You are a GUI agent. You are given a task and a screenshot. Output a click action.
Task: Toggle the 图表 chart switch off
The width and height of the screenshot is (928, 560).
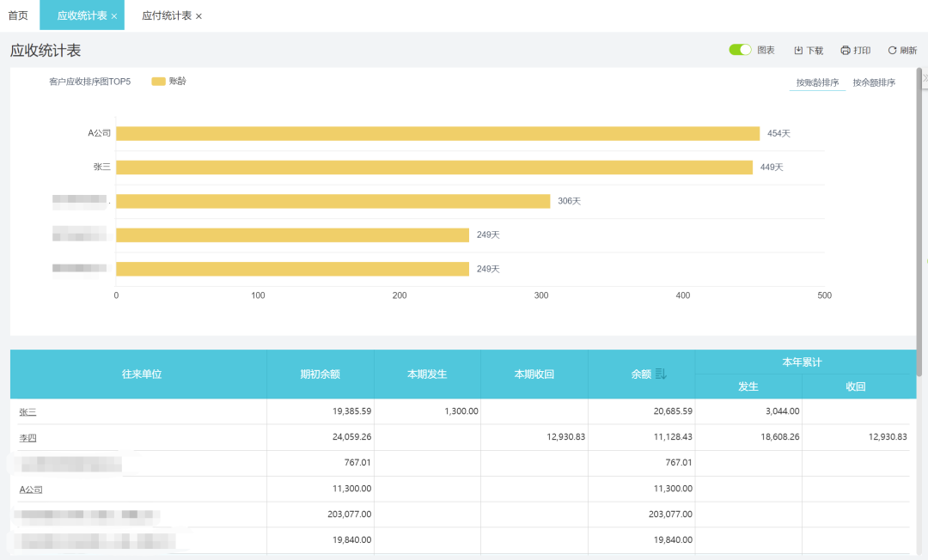pos(740,50)
